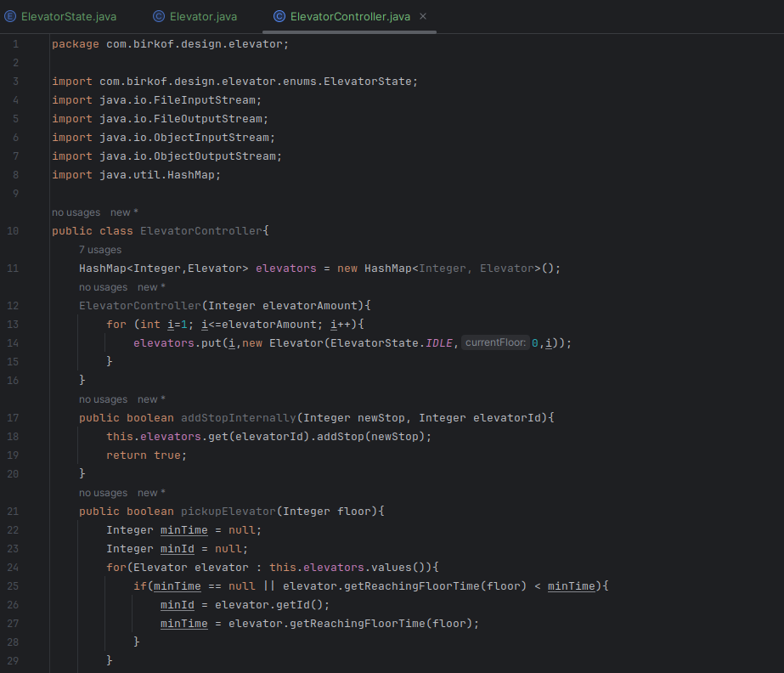
Task: Click 'minTime' variable on line 22
Action: pos(184,530)
